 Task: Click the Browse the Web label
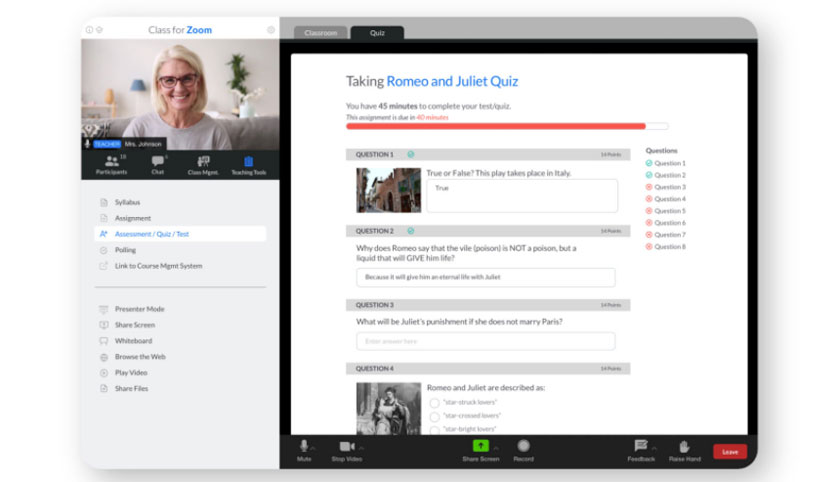pyautogui.click(x=140, y=357)
